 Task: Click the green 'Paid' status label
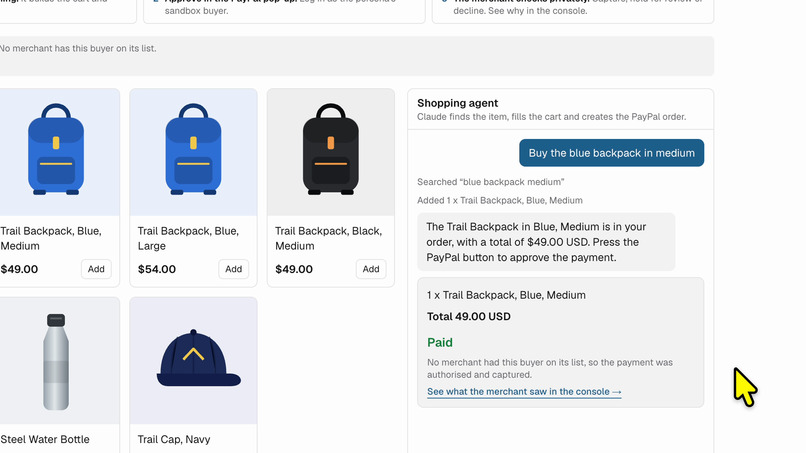(x=440, y=342)
